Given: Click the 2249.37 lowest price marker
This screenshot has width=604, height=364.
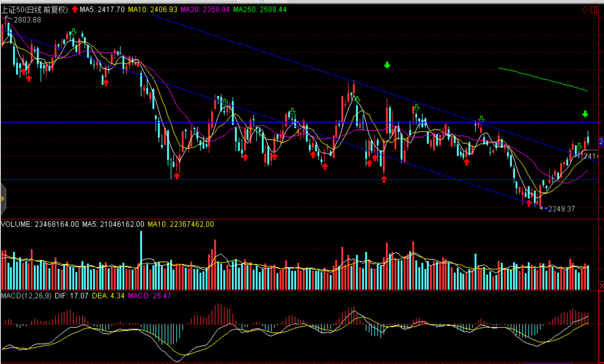Looking at the screenshot, I should [x=561, y=209].
